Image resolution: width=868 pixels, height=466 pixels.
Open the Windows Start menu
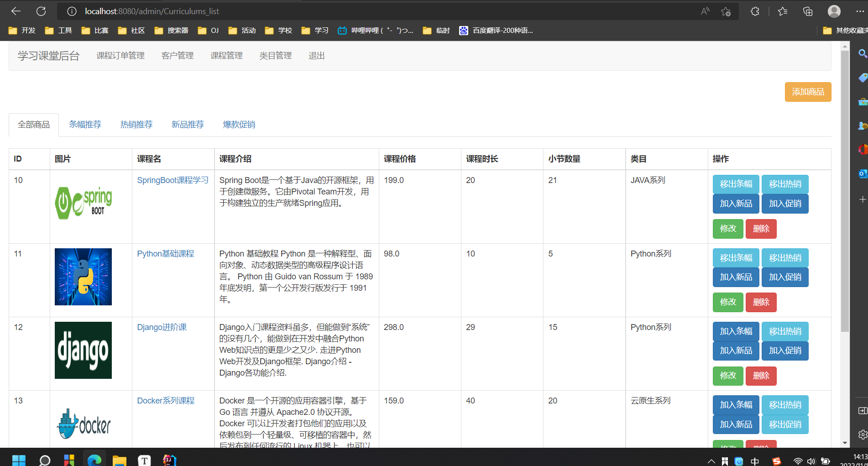[x=19, y=460]
